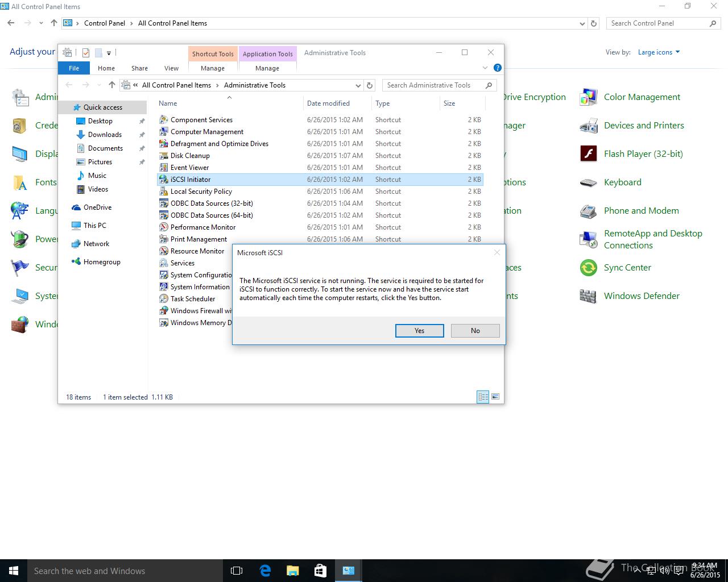Image resolution: width=728 pixels, height=582 pixels.
Task: Close the Microsoft iSCSI dialog
Action: coord(497,252)
